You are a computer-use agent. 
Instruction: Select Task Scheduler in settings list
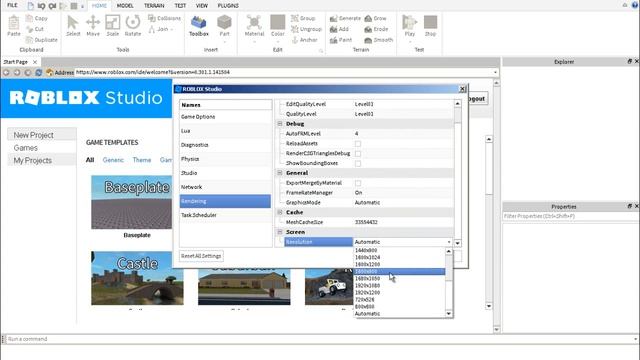coord(225,215)
